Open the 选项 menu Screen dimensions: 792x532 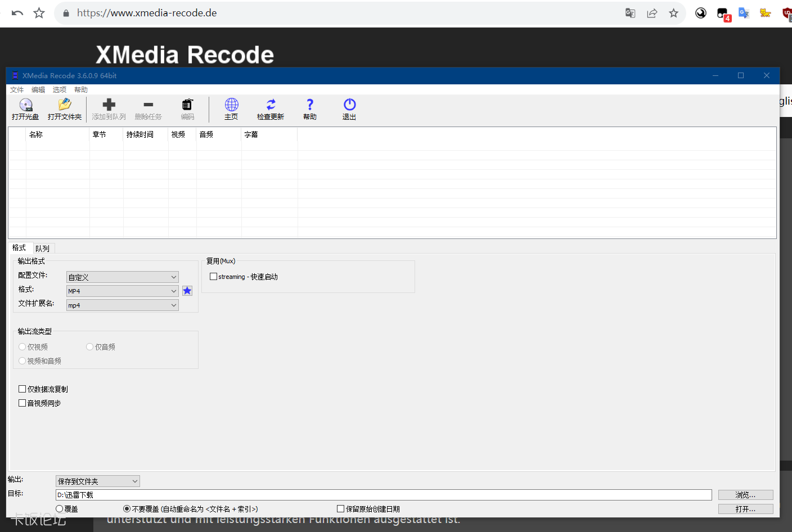point(60,90)
